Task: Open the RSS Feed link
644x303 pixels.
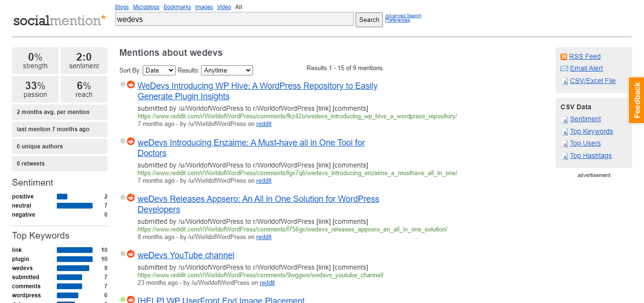Action: coord(585,57)
